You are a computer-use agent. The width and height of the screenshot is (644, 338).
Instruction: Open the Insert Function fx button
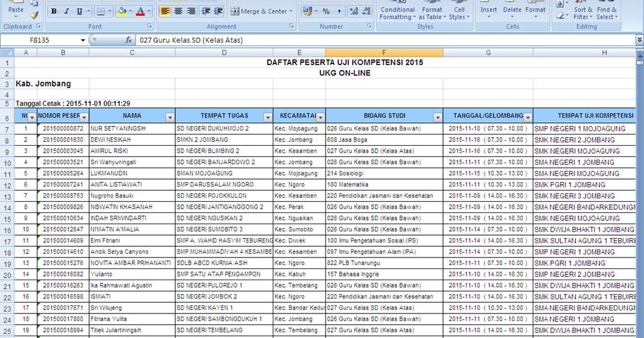tap(129, 40)
